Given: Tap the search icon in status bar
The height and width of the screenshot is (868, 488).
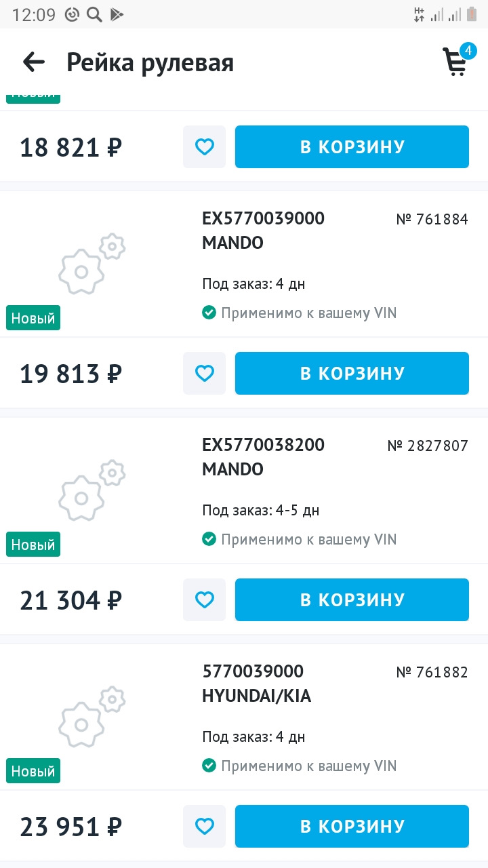Looking at the screenshot, I should (94, 15).
